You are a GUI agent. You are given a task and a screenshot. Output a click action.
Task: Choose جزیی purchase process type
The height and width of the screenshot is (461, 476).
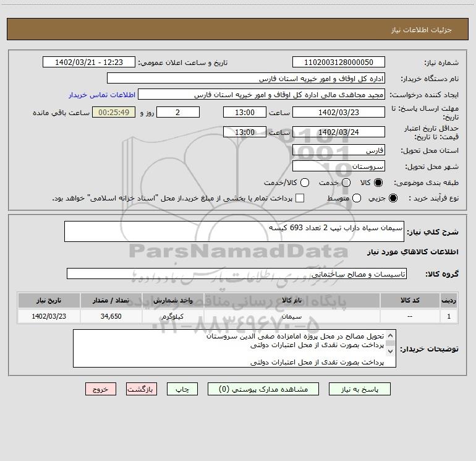click(393, 198)
